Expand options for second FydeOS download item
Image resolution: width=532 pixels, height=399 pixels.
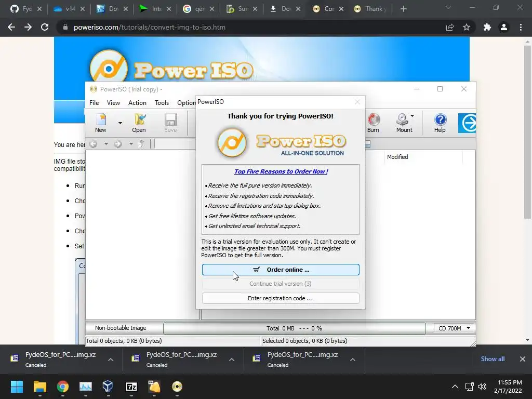pyautogui.click(x=232, y=360)
